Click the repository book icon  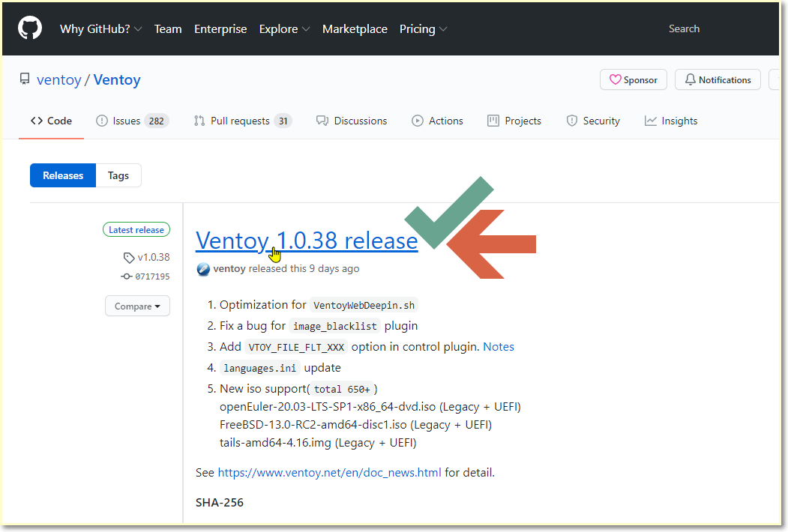(x=25, y=79)
